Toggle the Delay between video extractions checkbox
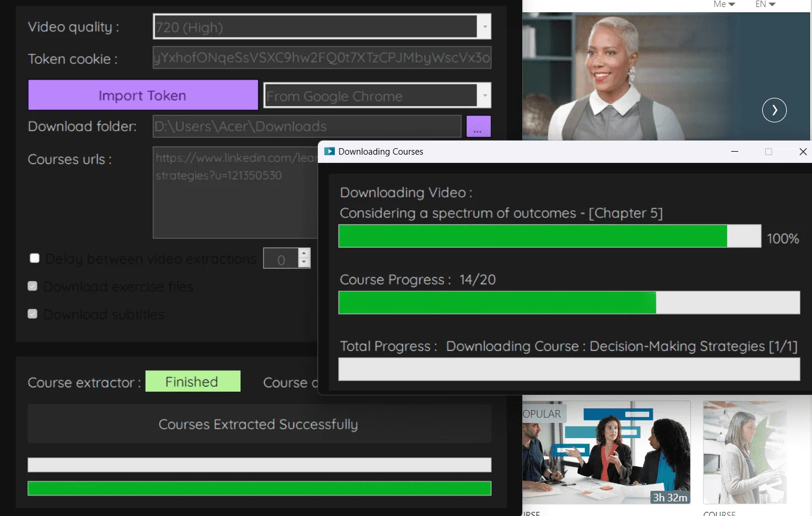This screenshot has width=812, height=516. 35,258
